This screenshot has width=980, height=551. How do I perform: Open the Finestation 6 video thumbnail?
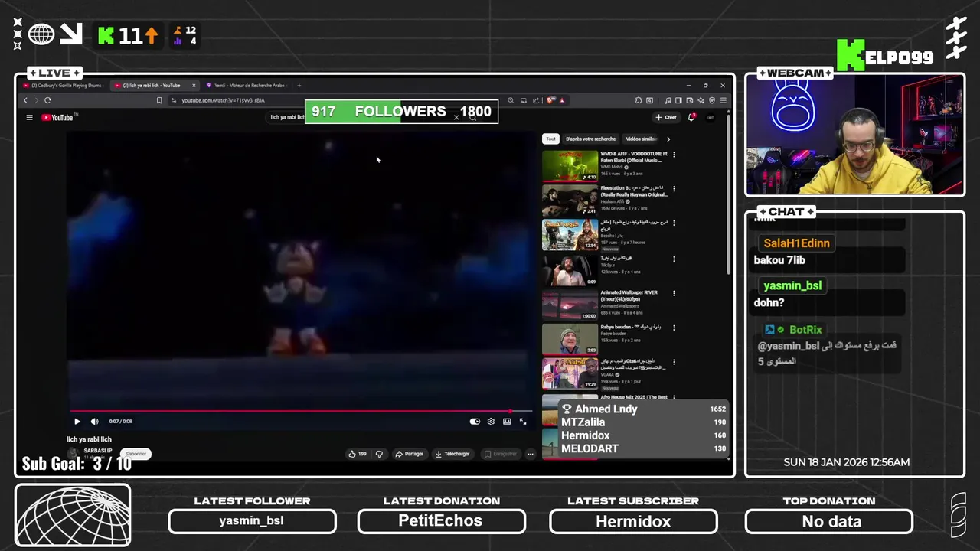pos(570,201)
